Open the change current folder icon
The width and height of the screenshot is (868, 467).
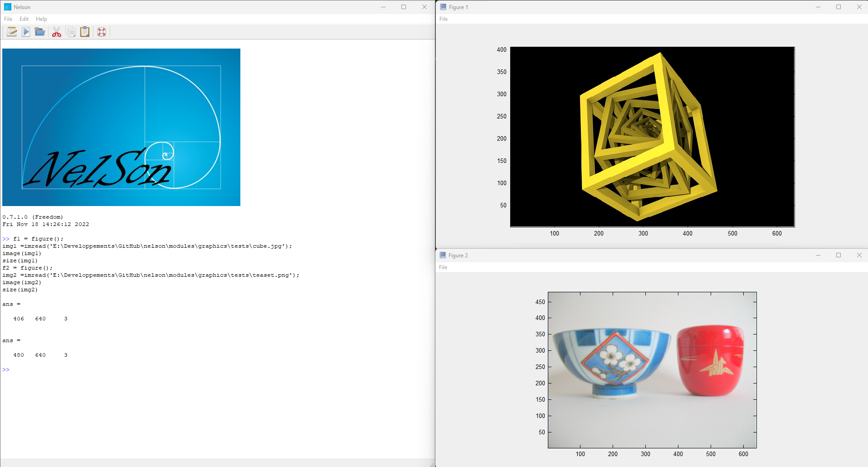40,32
